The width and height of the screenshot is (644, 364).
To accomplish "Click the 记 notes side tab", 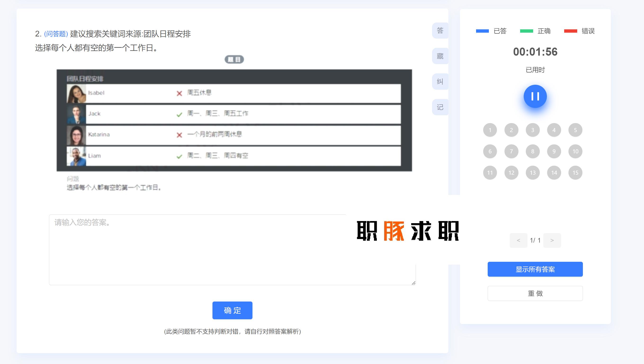I will (440, 107).
